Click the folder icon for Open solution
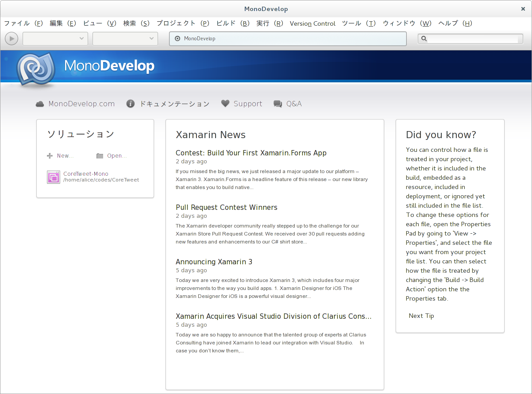532x394 pixels. (x=100, y=156)
